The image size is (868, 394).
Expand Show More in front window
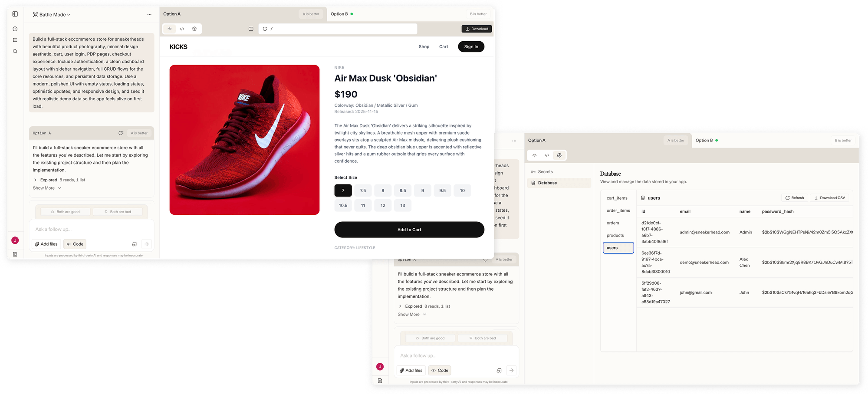click(47, 188)
